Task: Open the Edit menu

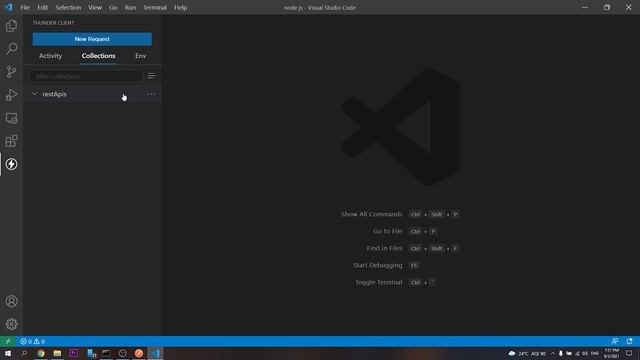Action: point(42,7)
